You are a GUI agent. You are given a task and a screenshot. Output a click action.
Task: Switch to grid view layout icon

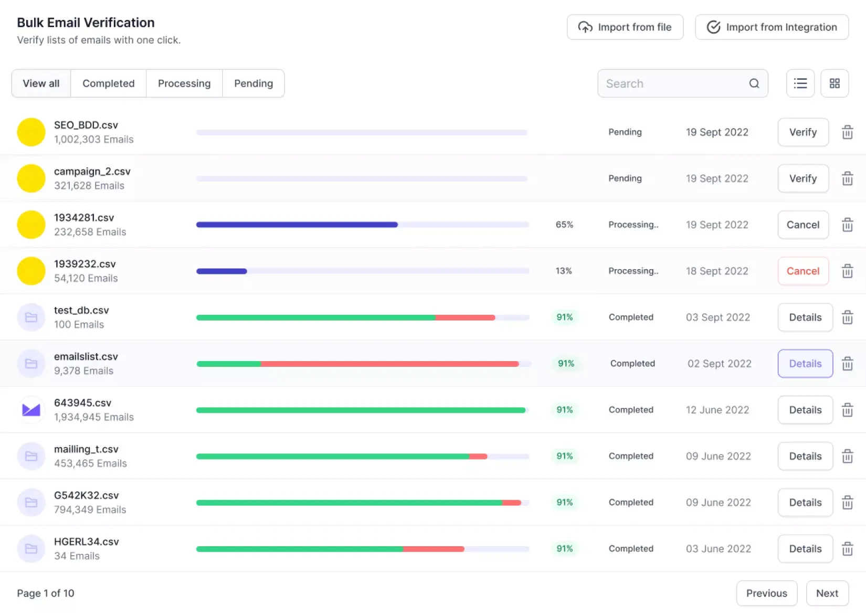pyautogui.click(x=835, y=83)
